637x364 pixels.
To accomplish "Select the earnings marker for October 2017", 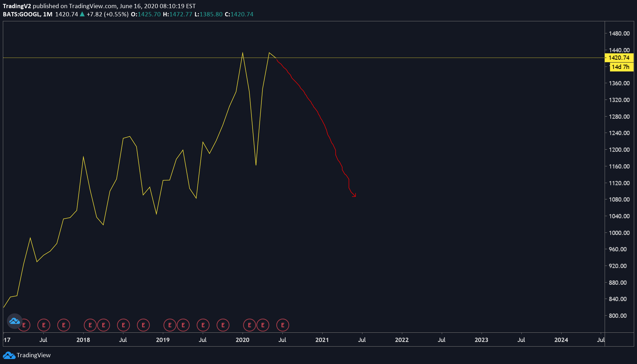I will pos(64,325).
